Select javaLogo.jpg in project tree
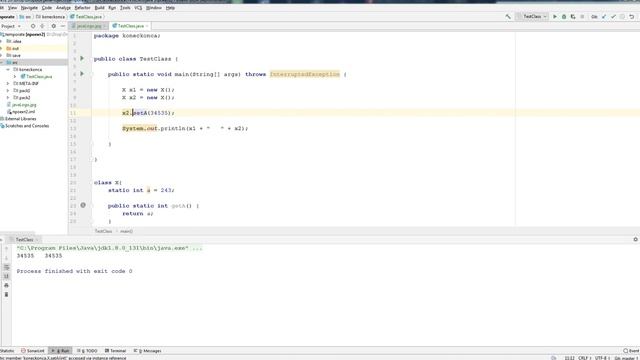This screenshot has width=640, height=360. tap(22, 105)
